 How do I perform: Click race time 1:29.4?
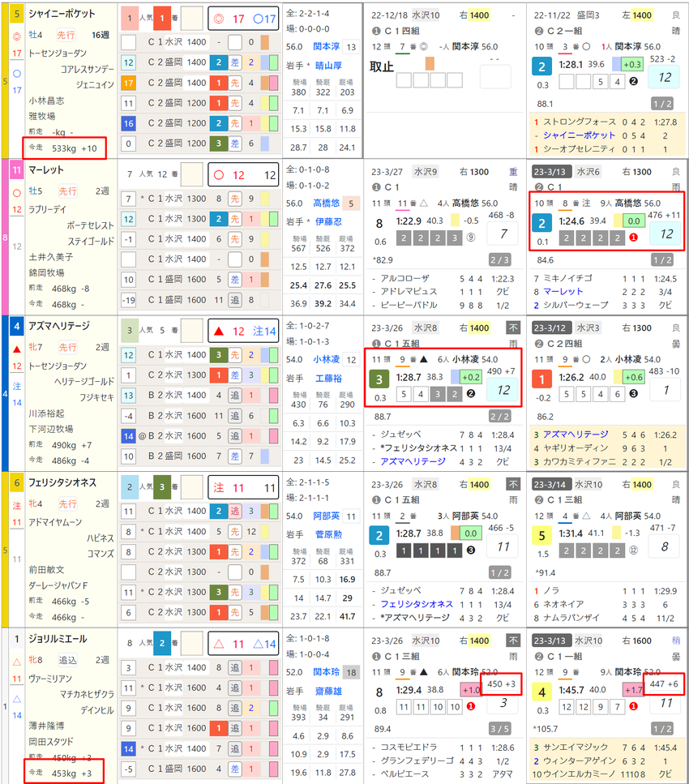pyautogui.click(x=409, y=690)
